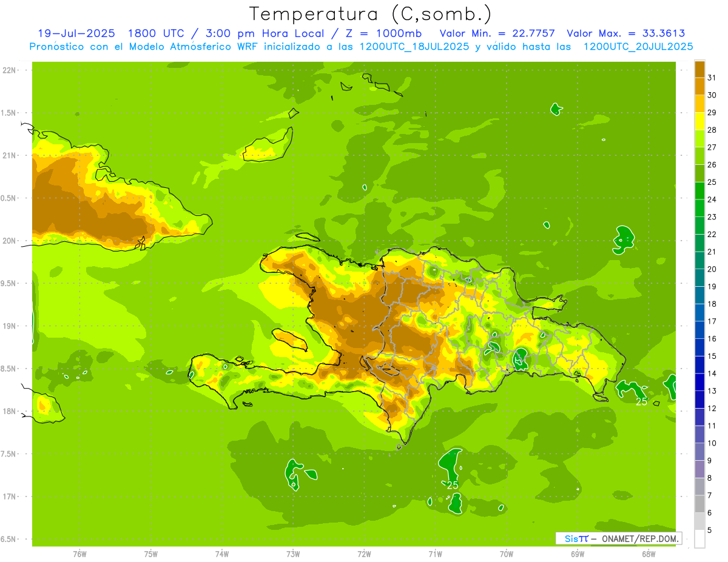Click the title 'Temperatura (C,somb.)'
The height and width of the screenshot is (562, 728).
371,14
